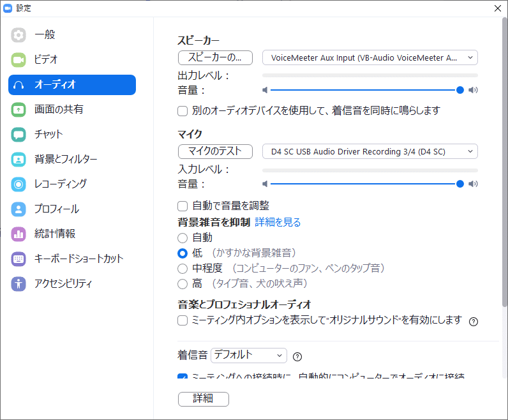Screen dimensions: 508x420
Task: Click the Video (ビデオ) camera icon
Action: click(x=19, y=60)
